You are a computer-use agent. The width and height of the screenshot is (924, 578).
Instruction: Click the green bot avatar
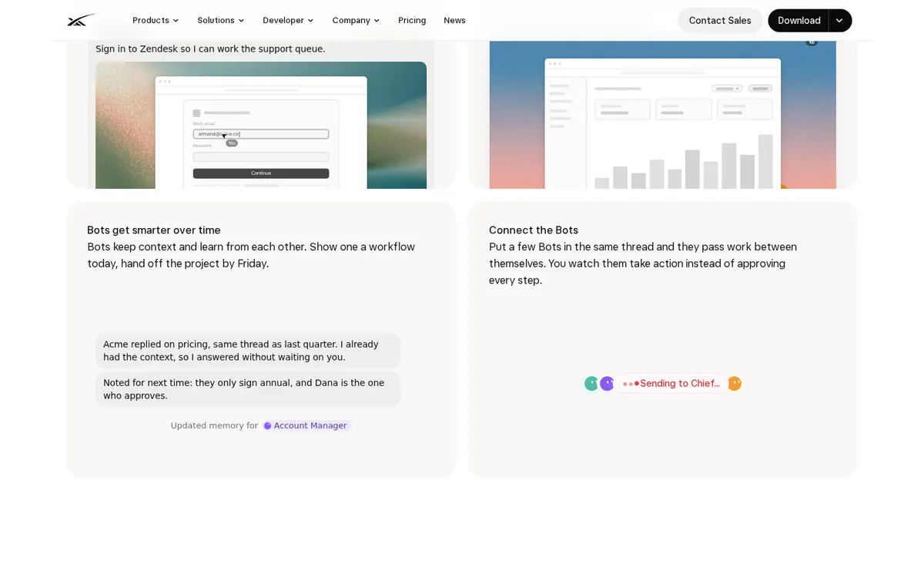click(x=591, y=383)
